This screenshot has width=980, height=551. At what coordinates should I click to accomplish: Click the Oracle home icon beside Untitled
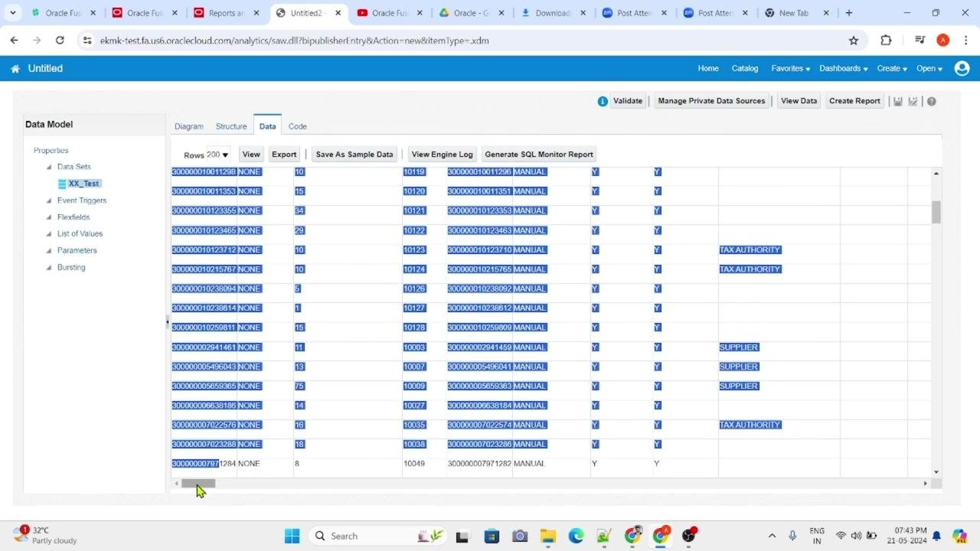pos(15,69)
